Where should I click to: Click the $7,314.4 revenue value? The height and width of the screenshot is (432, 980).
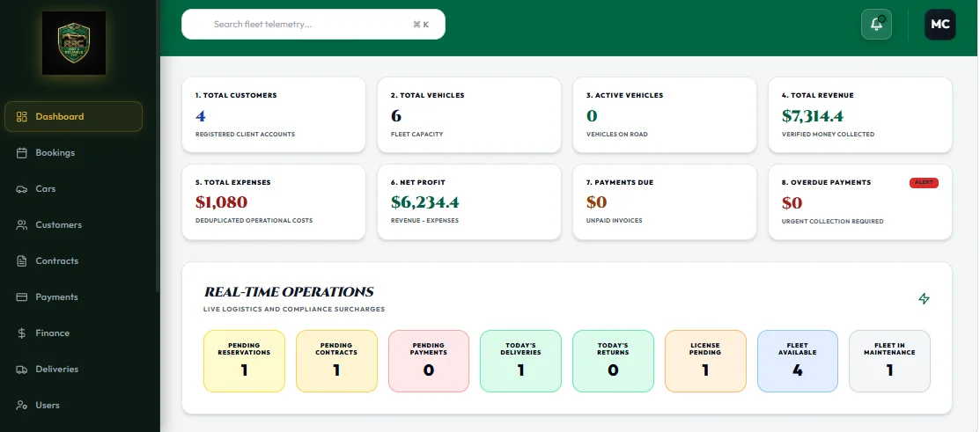coord(813,116)
